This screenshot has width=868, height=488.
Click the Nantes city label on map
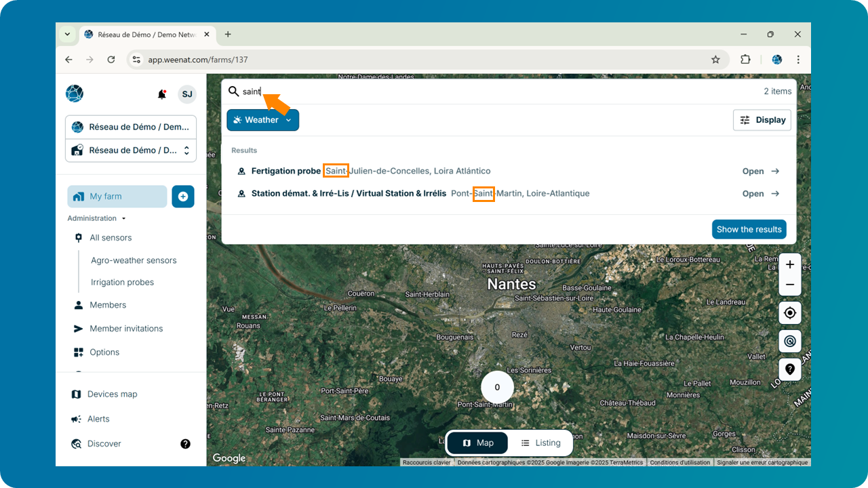coord(512,284)
